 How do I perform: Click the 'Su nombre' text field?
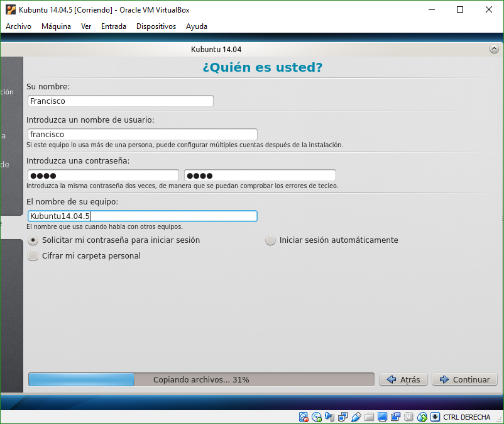click(120, 101)
